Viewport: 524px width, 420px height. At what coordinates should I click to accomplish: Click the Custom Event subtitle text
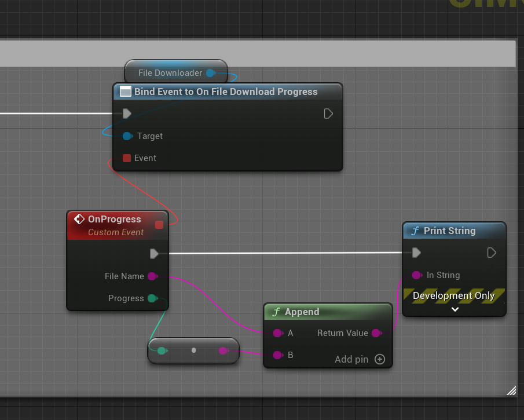(116, 232)
